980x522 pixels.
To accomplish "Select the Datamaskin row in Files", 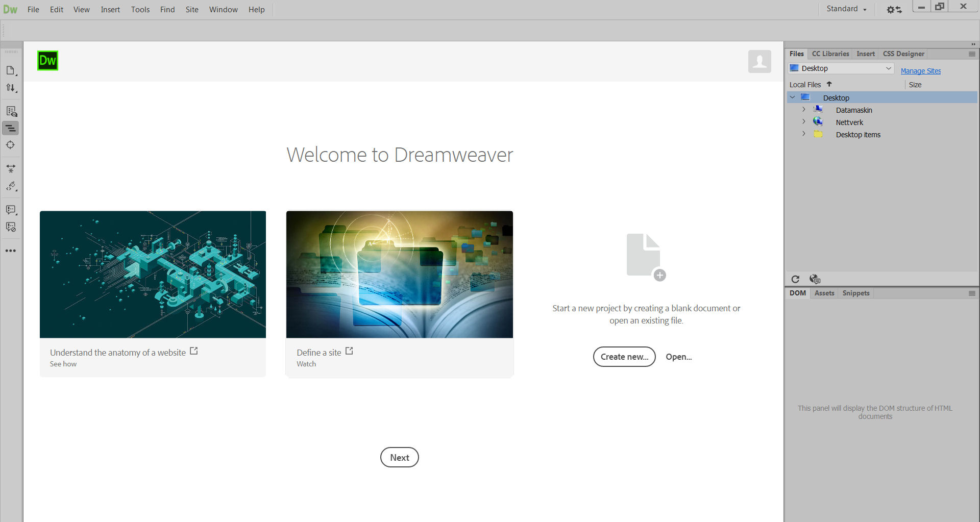I will point(882,110).
